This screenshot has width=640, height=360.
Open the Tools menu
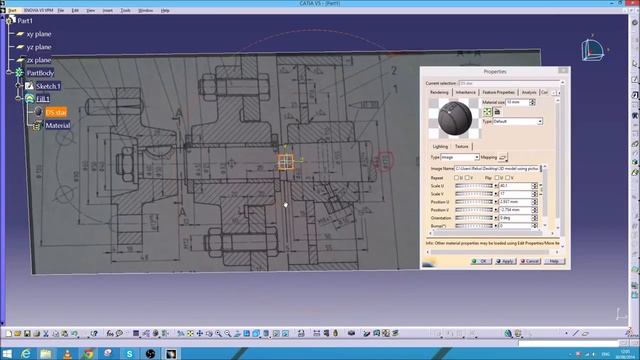pyautogui.click(x=126, y=10)
